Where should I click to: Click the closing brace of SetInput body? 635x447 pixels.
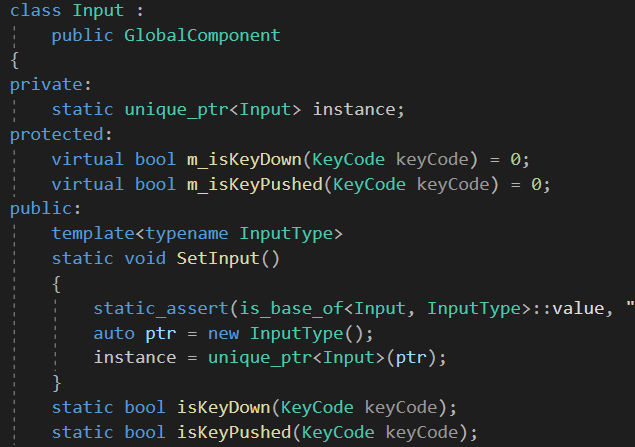point(57,383)
